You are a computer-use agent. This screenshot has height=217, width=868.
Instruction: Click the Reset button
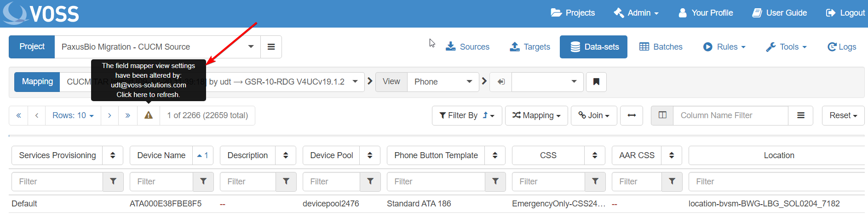pyautogui.click(x=843, y=115)
